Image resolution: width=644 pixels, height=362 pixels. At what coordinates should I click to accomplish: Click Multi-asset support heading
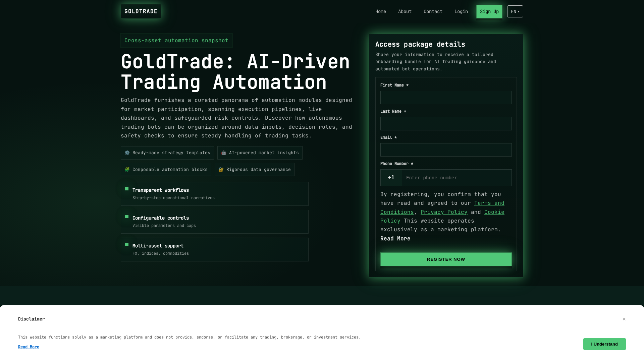tap(158, 246)
